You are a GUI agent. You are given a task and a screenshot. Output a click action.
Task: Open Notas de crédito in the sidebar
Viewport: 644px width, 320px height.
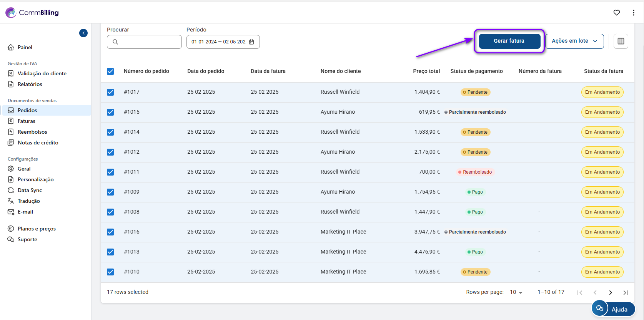click(x=38, y=143)
